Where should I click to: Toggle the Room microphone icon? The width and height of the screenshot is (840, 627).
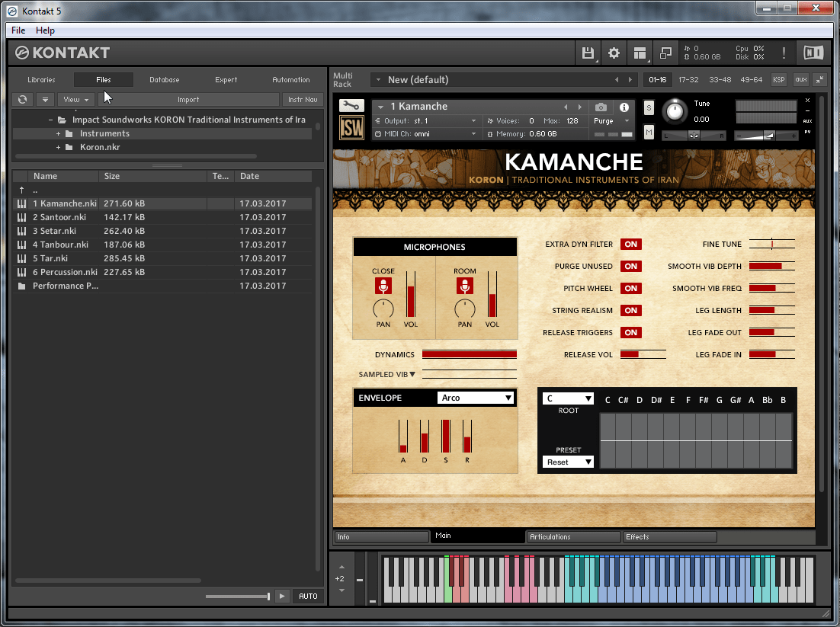(464, 286)
